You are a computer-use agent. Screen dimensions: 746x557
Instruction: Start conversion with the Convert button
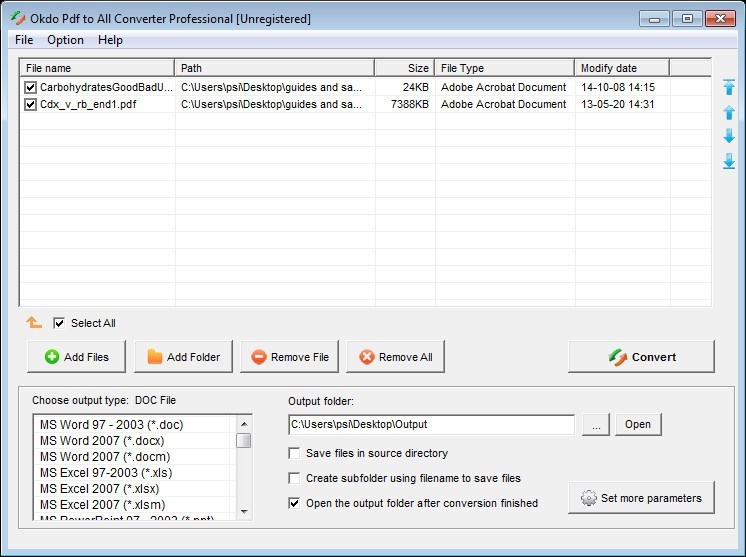click(641, 357)
